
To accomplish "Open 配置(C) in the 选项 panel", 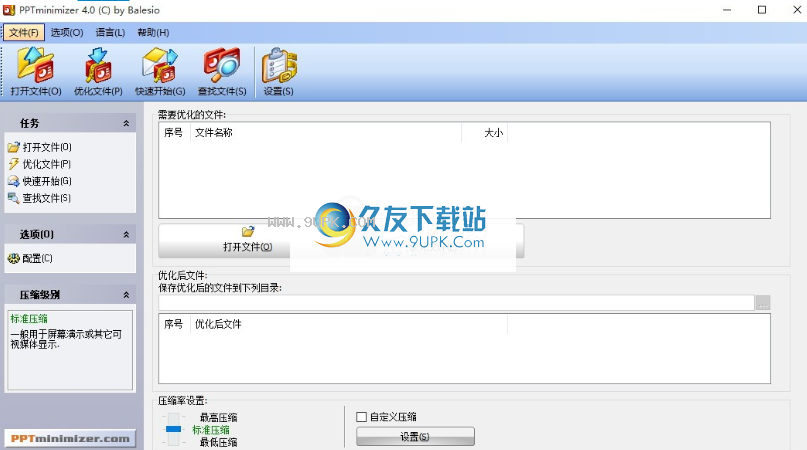I will click(30, 258).
